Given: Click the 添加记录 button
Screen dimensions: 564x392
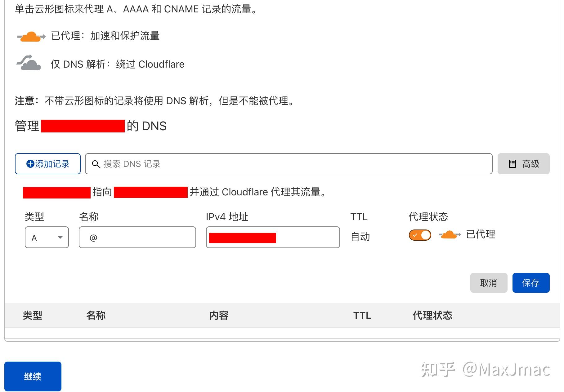Looking at the screenshot, I should 48,164.
